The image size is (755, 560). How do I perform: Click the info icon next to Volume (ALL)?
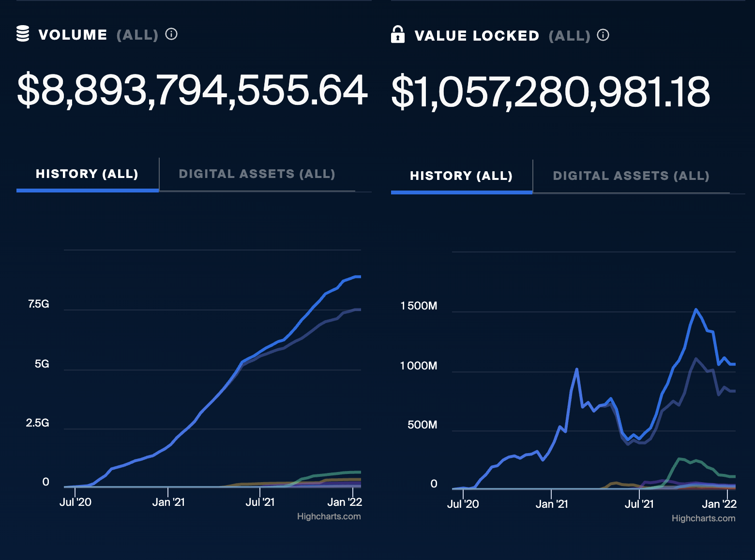(x=171, y=34)
